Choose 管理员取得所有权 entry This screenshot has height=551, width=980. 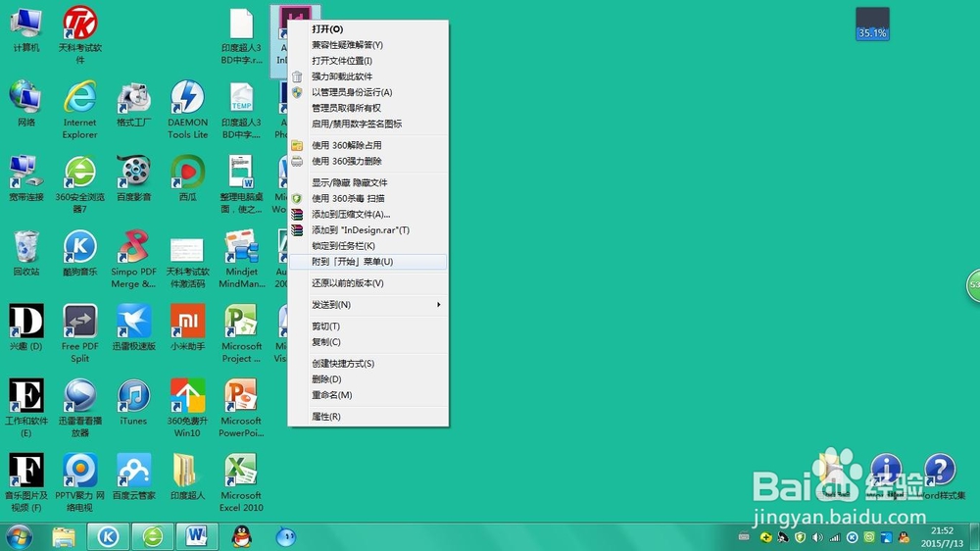pos(368,108)
